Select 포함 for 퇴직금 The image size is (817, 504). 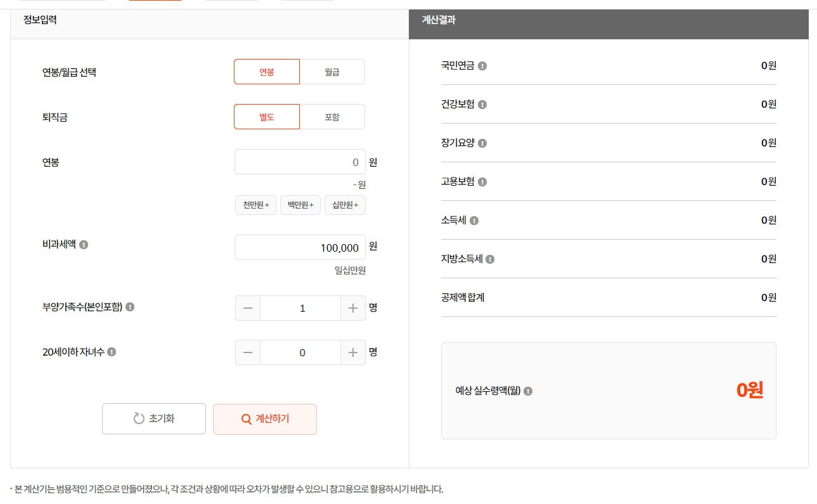332,117
